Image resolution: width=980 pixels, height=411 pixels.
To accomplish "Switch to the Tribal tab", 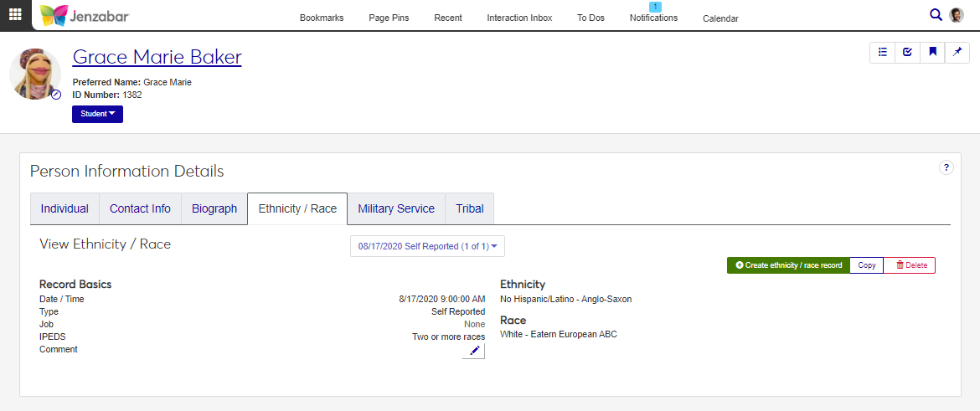I will point(469,208).
